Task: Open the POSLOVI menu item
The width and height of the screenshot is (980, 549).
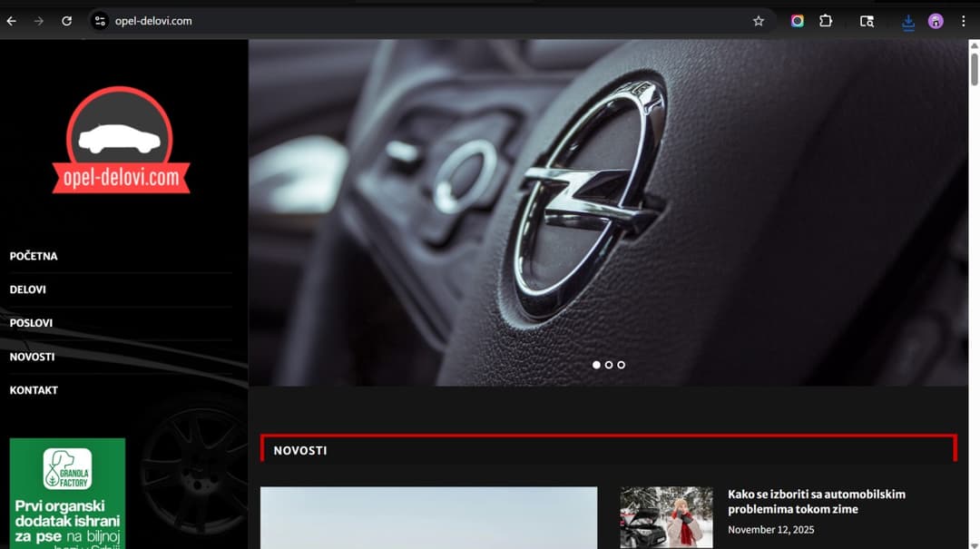Action: coord(31,323)
